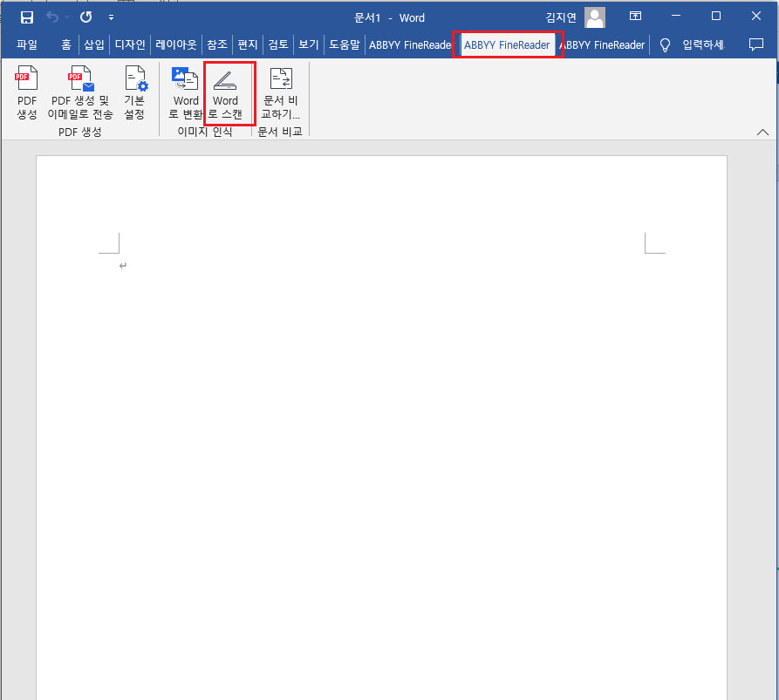The height and width of the screenshot is (700, 779).
Task: Select the highlighted ABBYY FineReader tab
Action: (507, 45)
